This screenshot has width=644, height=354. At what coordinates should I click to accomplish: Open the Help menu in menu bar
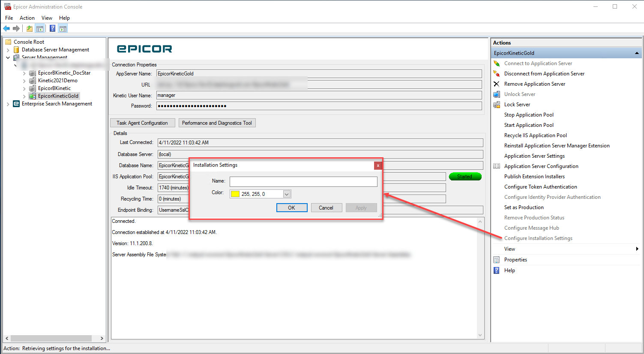[64, 18]
